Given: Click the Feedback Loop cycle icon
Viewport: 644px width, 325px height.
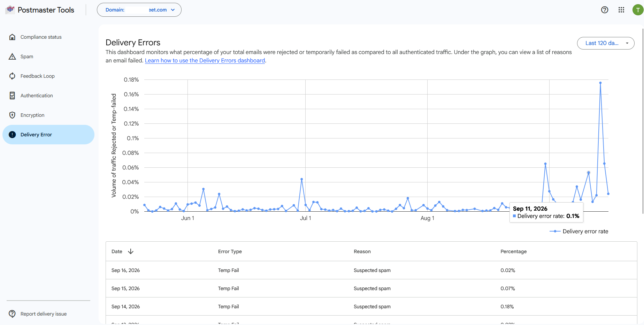Looking at the screenshot, I should pyautogui.click(x=12, y=76).
